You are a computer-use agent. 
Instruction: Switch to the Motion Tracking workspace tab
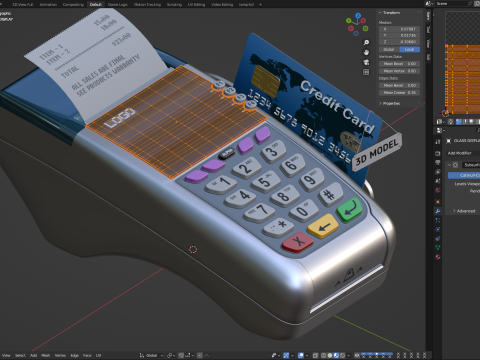pos(147,4)
